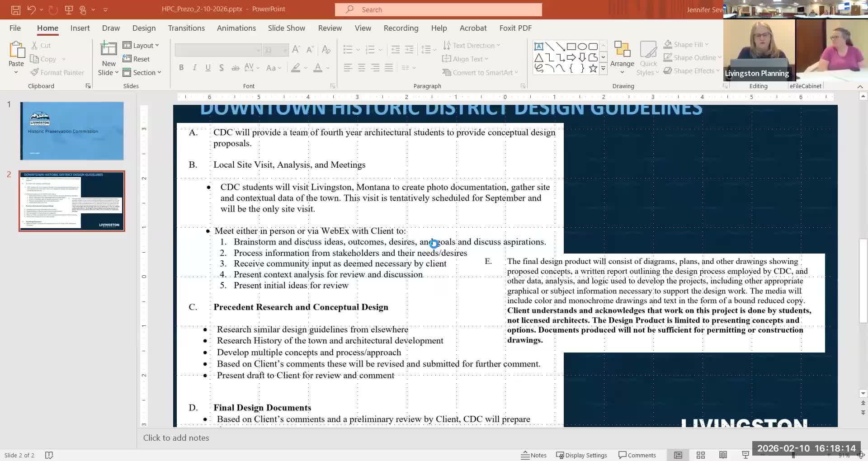Switch to the Slide Show tab
Image resolution: width=868 pixels, height=461 pixels.
click(286, 28)
